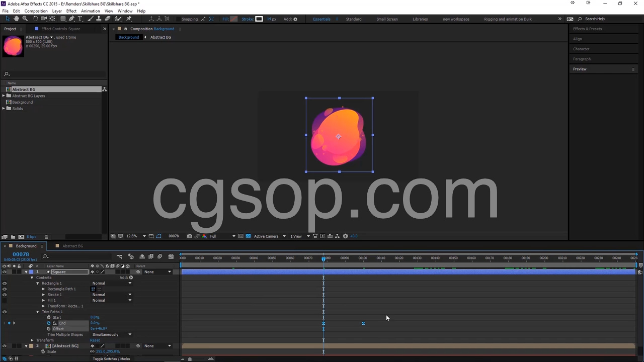This screenshot has height=362, width=644.
Task: Switch to the Small Screen workspace
Action: [387, 19]
